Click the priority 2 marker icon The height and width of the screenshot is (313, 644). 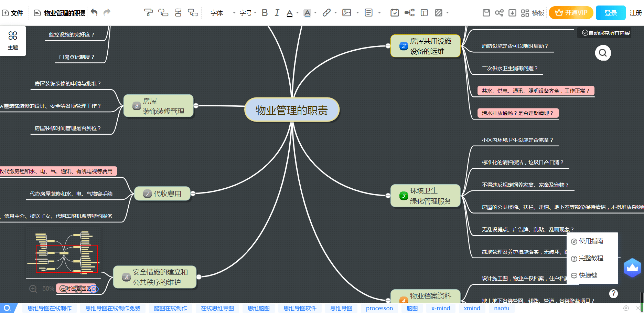pos(404,46)
